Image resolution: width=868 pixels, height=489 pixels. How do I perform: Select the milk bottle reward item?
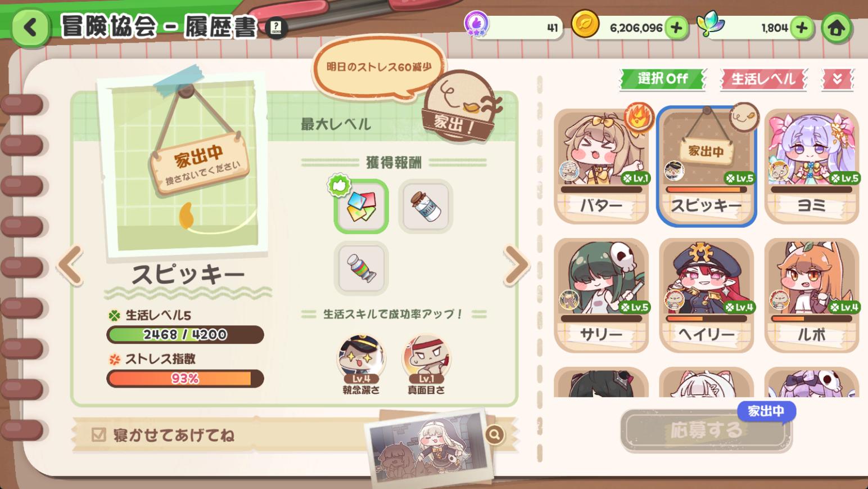point(426,207)
